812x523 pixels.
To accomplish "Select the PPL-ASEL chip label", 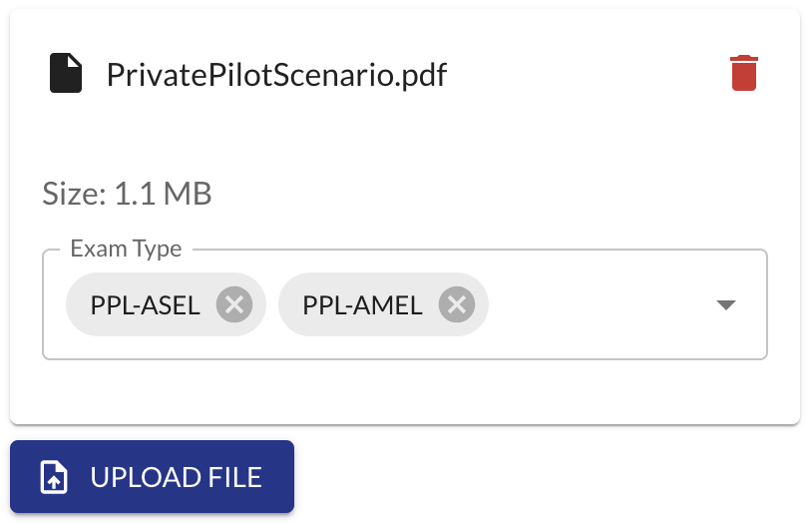I will coord(147,304).
